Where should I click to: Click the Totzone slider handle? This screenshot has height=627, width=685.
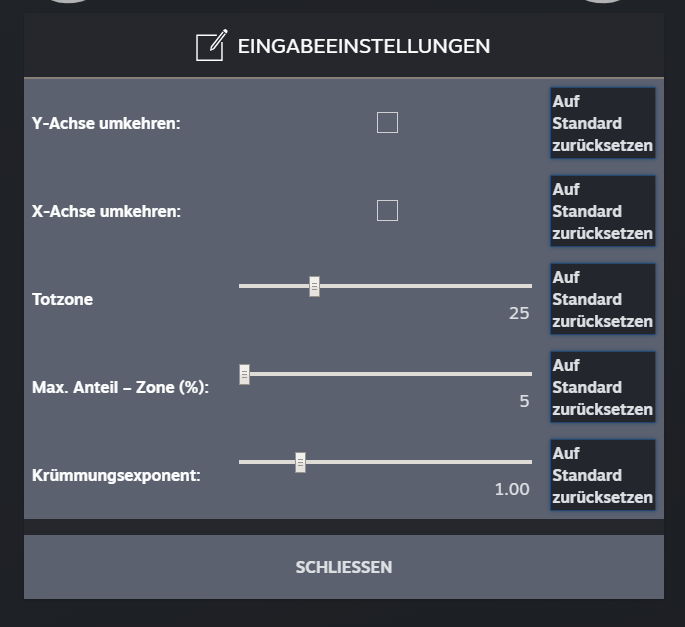pos(314,287)
